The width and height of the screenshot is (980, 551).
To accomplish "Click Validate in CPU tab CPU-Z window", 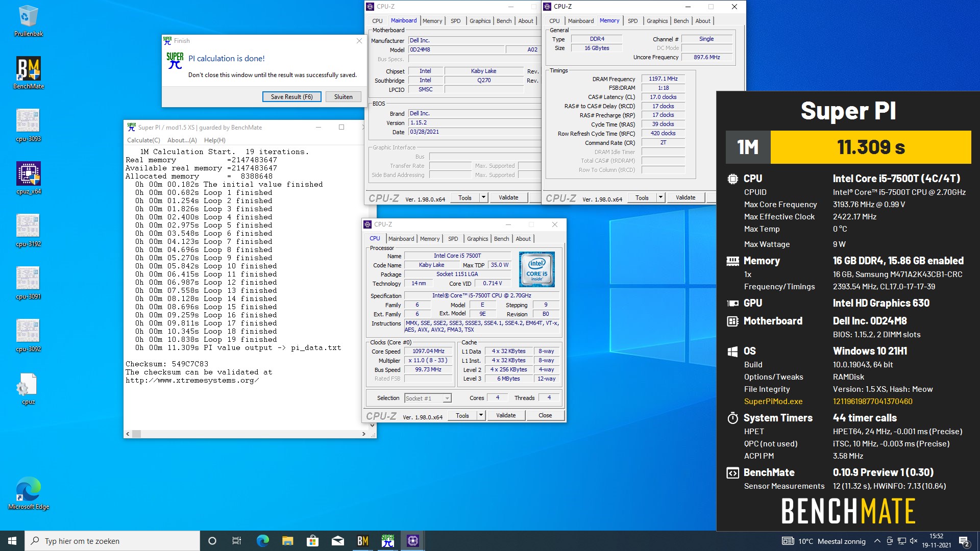I will pos(506,415).
